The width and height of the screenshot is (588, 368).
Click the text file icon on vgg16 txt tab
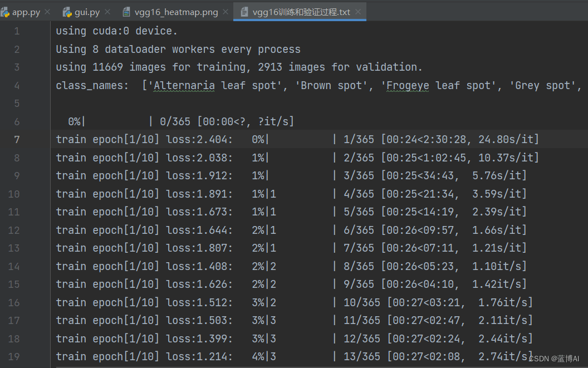point(244,12)
